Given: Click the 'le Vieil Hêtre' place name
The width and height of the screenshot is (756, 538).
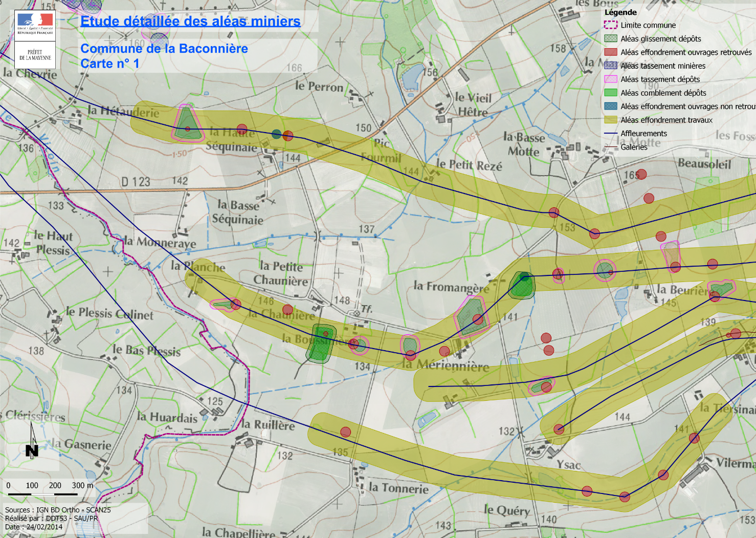Looking at the screenshot, I should point(473,104).
